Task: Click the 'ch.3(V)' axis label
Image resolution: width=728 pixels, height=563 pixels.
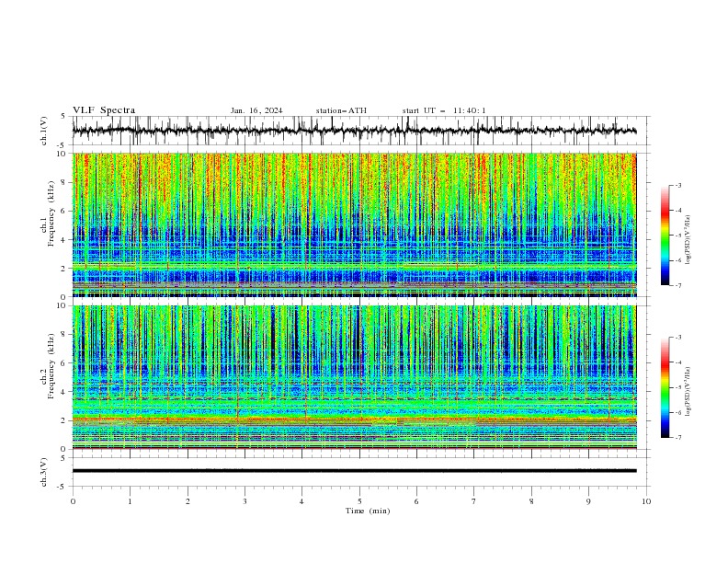Action: click(x=44, y=472)
